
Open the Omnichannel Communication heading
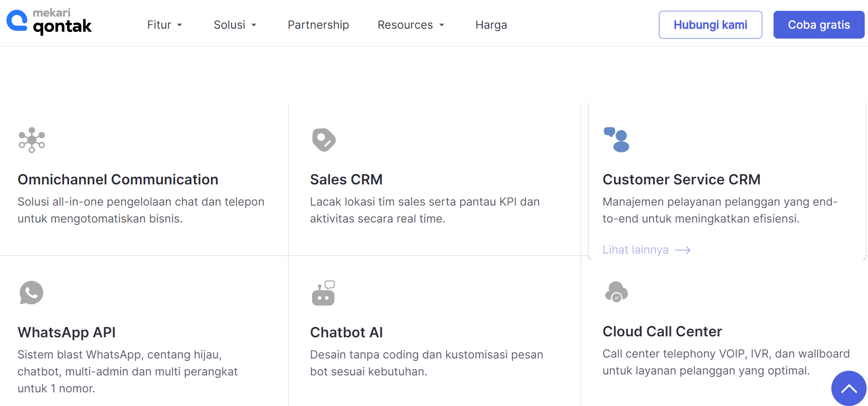pyautogui.click(x=118, y=179)
